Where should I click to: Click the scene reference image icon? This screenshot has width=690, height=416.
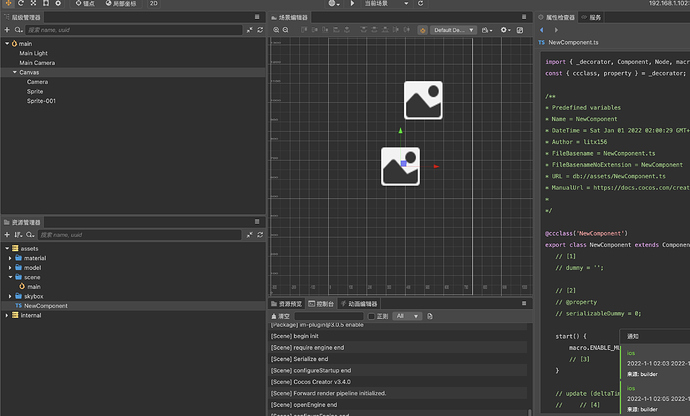click(520, 30)
